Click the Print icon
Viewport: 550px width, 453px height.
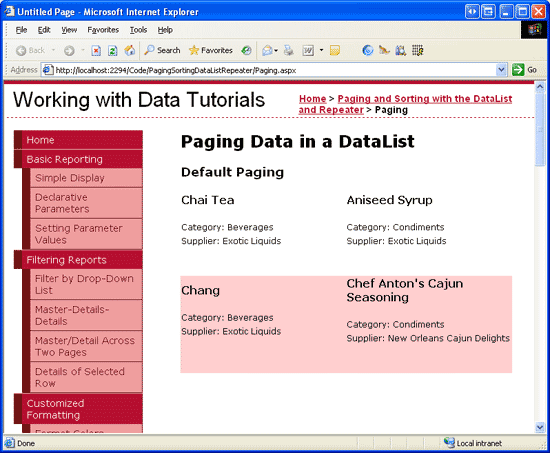pos(288,51)
